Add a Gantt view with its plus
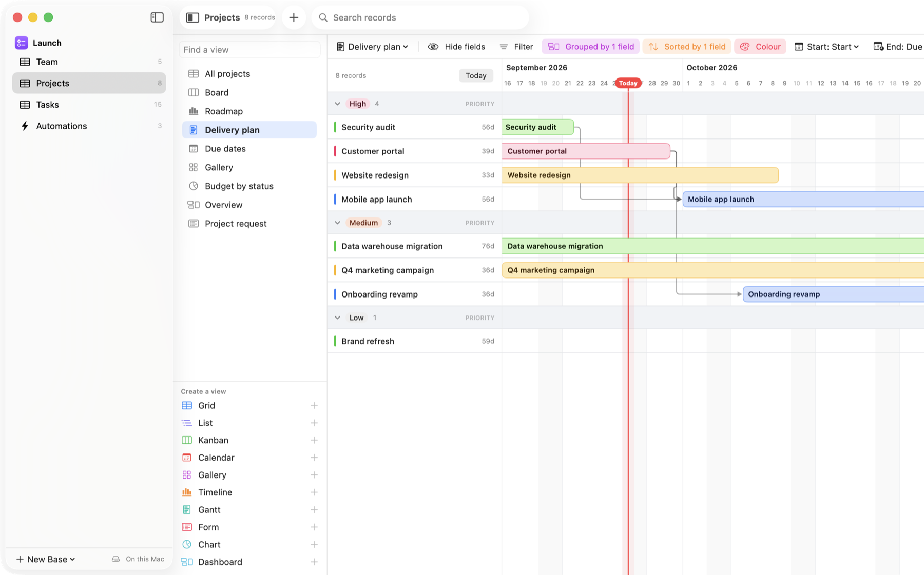924x575 pixels. coord(314,509)
